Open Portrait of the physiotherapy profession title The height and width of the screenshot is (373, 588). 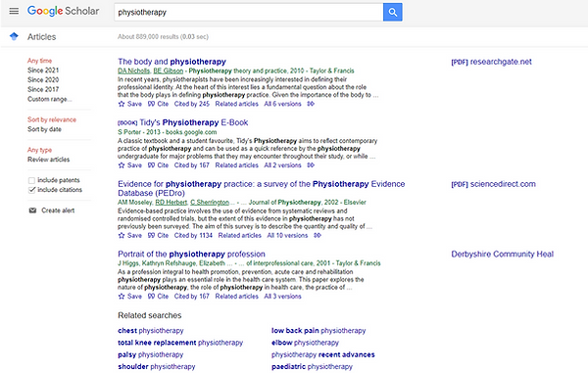tap(191, 254)
